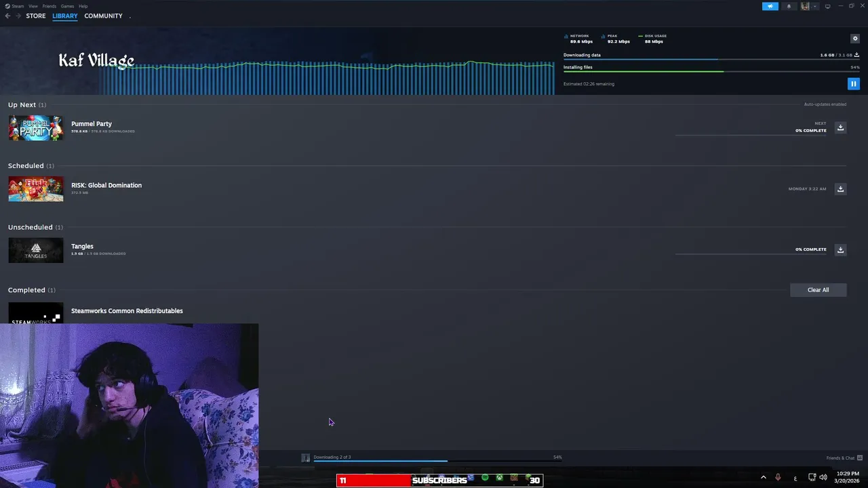The height and width of the screenshot is (488, 868).
Task: Click the Pummel Party title
Action: (92, 124)
